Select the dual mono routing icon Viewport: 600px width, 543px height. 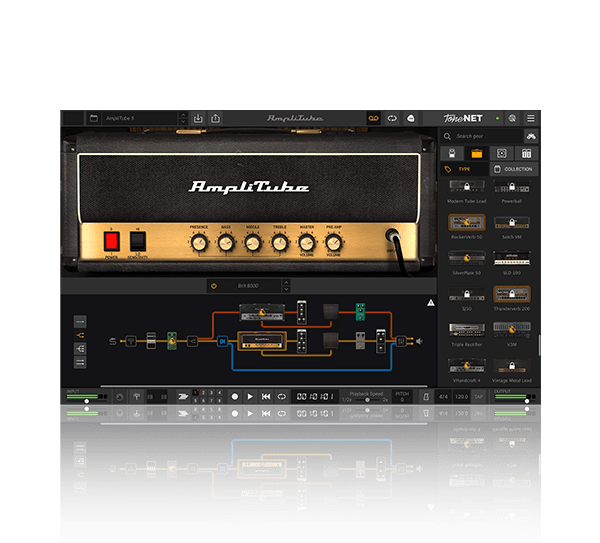click(80, 362)
